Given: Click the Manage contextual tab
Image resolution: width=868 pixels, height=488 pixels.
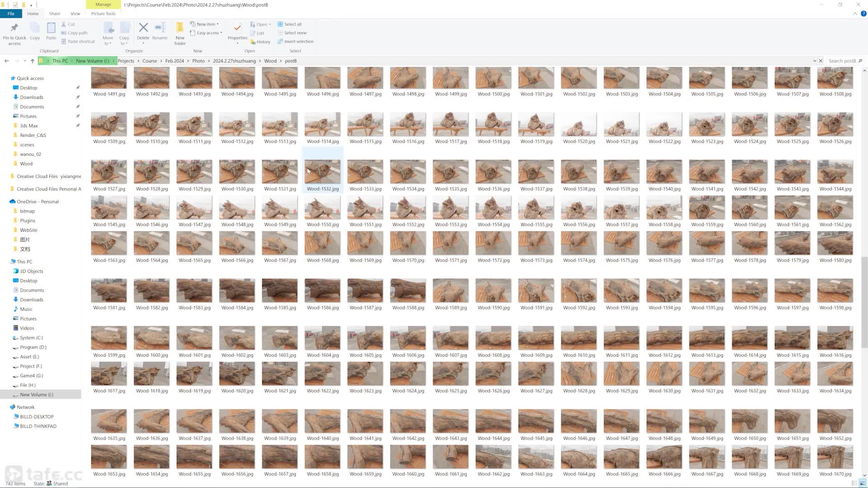Looking at the screenshot, I should [104, 5].
